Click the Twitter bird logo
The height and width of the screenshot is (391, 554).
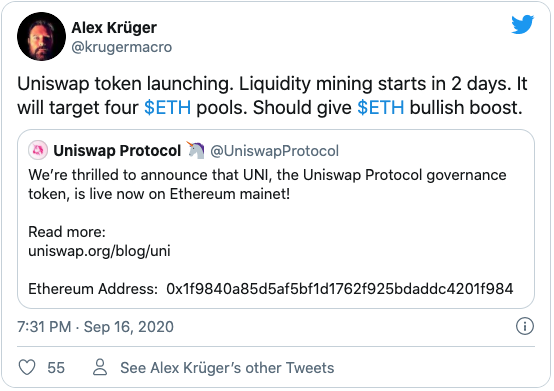[x=523, y=24]
